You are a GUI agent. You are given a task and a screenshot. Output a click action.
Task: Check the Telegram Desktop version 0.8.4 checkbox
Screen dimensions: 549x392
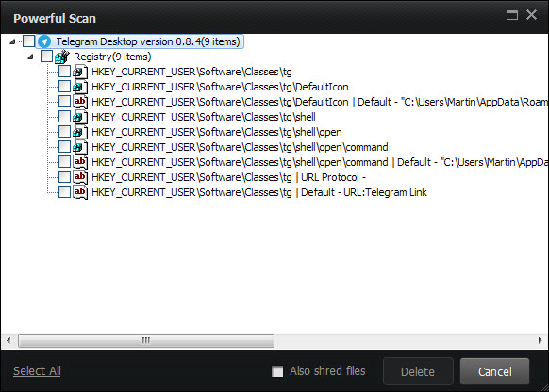[x=28, y=41]
